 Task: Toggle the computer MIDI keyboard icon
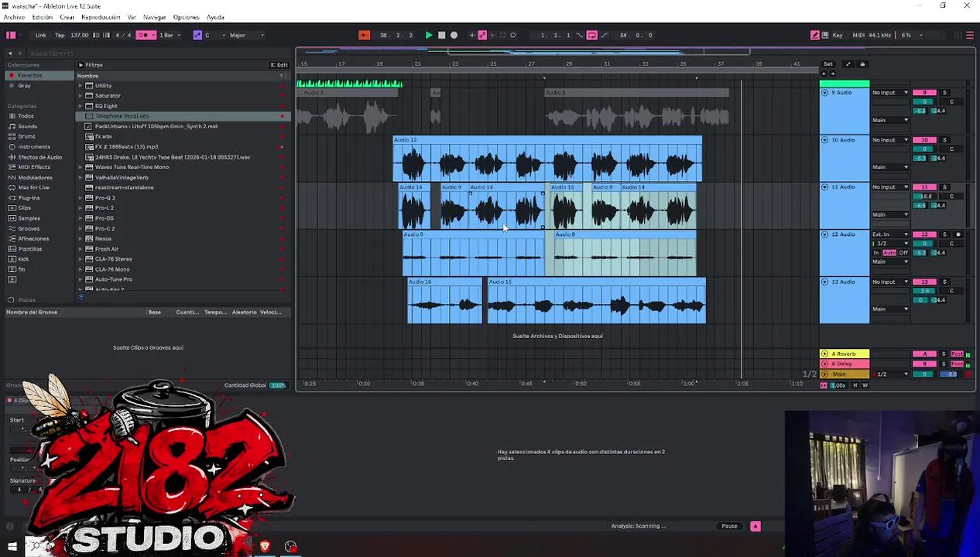click(826, 35)
